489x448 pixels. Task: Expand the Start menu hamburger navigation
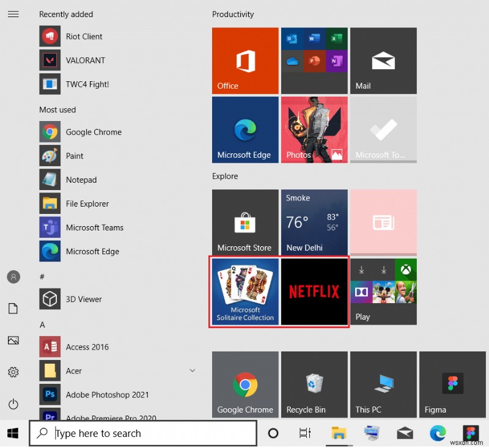click(13, 14)
